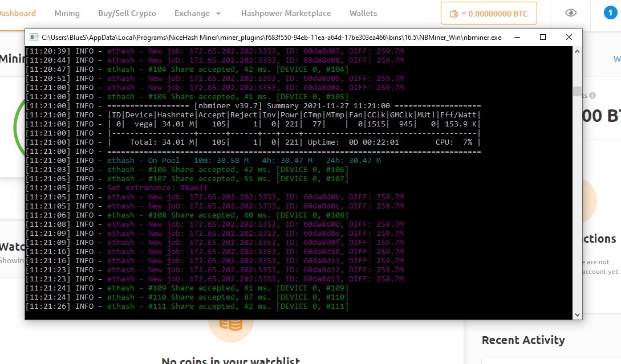Image resolution: width=621 pixels, height=364 pixels.
Task: Expand the Exchange dropdown menu
Action: 198,13
